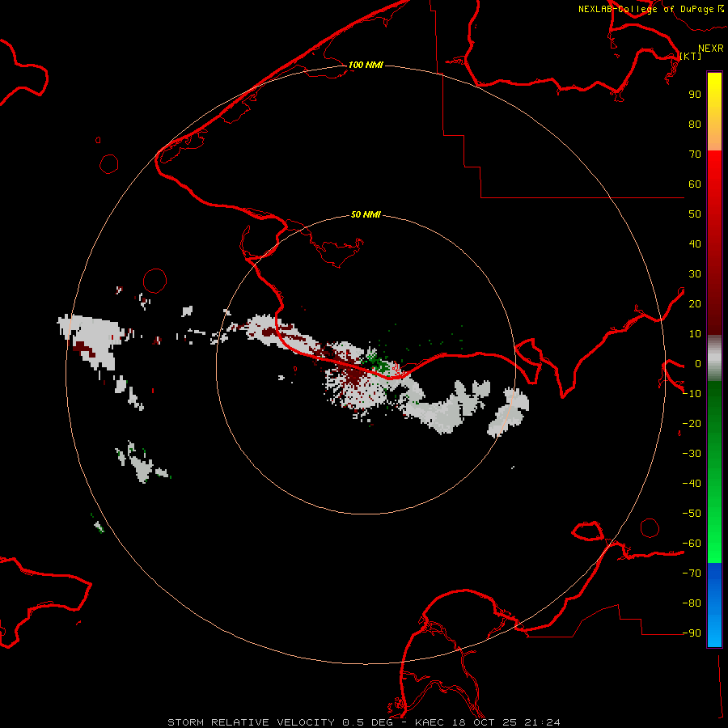Click the 50 NMI range ring label
Image resolution: width=728 pixels, height=728 pixels.
(366, 214)
